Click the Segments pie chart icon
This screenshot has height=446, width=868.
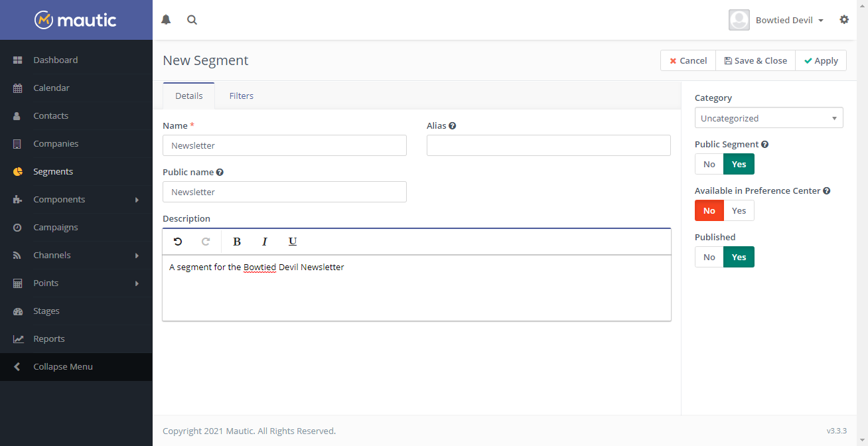coord(18,171)
